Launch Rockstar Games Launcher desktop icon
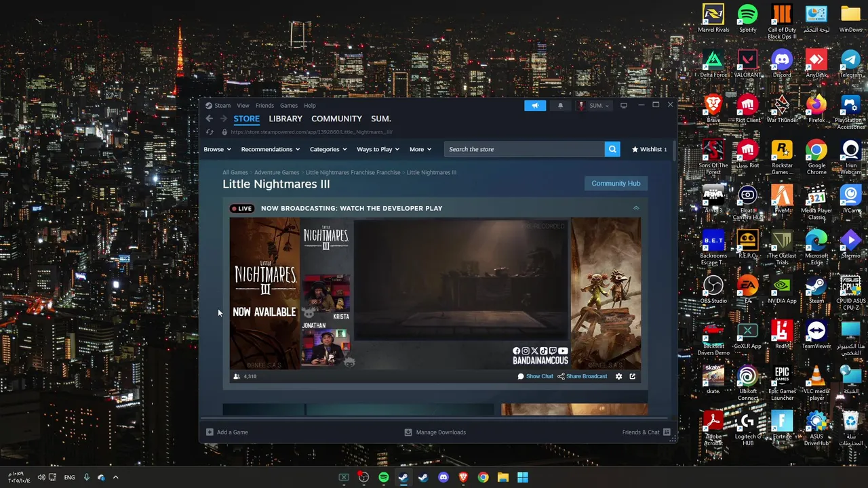The height and width of the screenshot is (488, 868). tap(782, 158)
